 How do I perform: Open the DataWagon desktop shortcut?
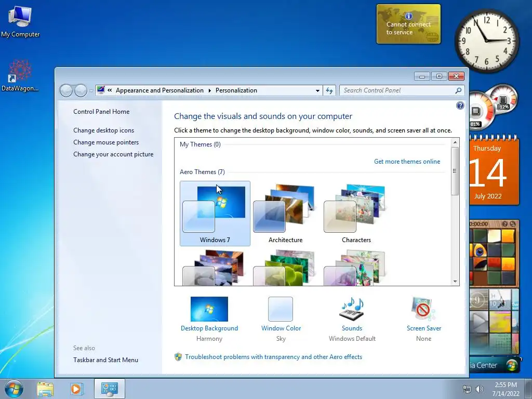(20, 75)
